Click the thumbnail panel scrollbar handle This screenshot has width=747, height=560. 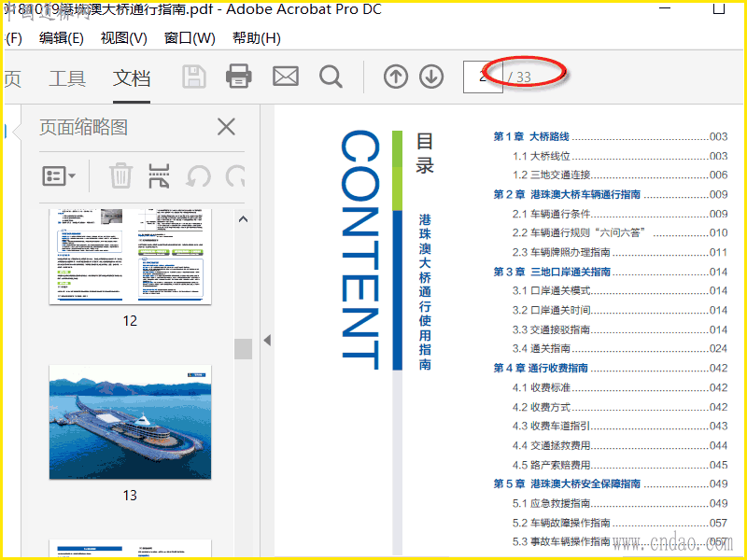point(243,349)
